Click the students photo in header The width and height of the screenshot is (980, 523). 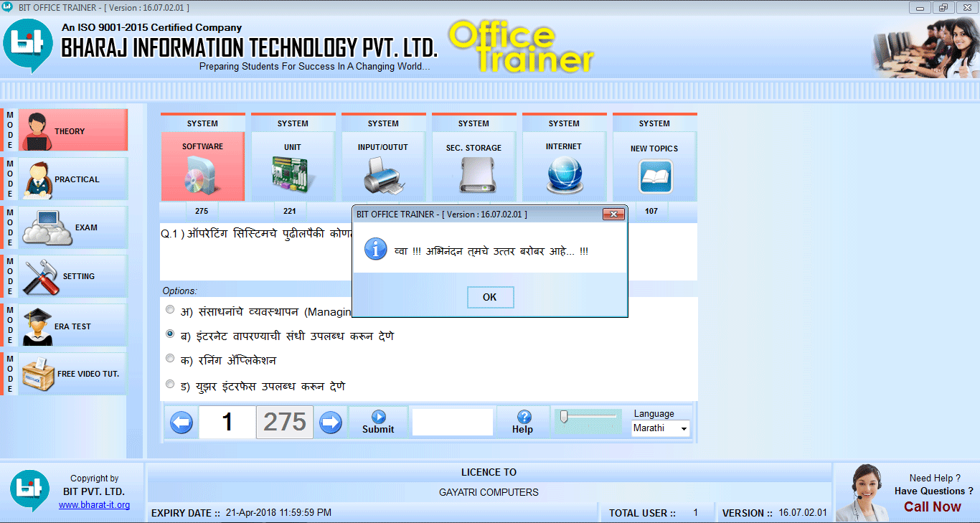tap(925, 47)
